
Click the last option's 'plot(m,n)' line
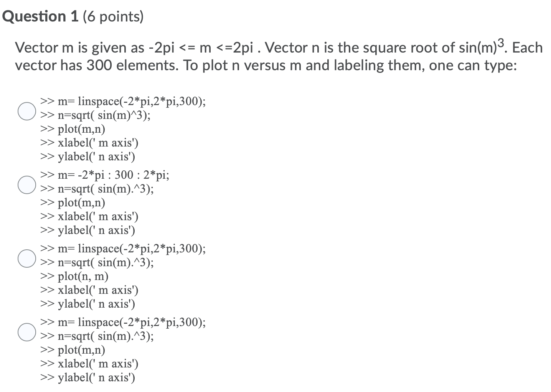pyautogui.click(x=73, y=350)
